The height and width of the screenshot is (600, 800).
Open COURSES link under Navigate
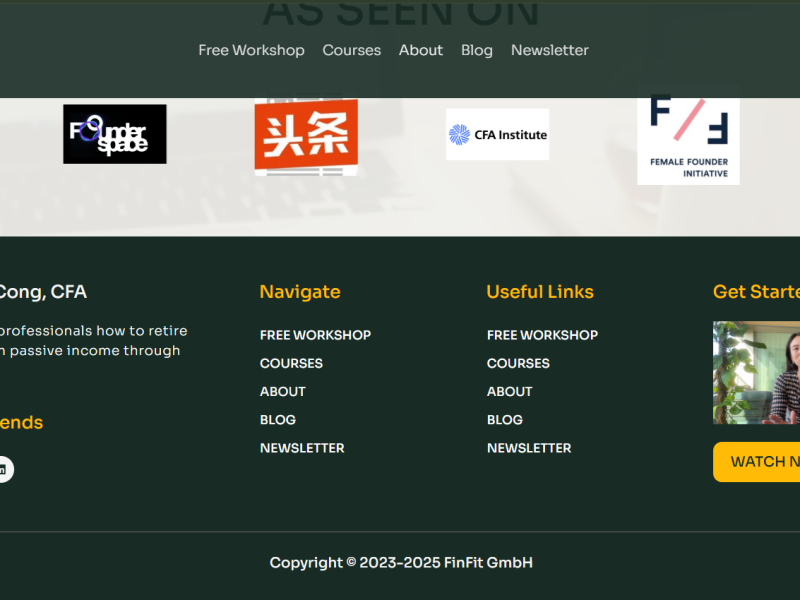291,363
